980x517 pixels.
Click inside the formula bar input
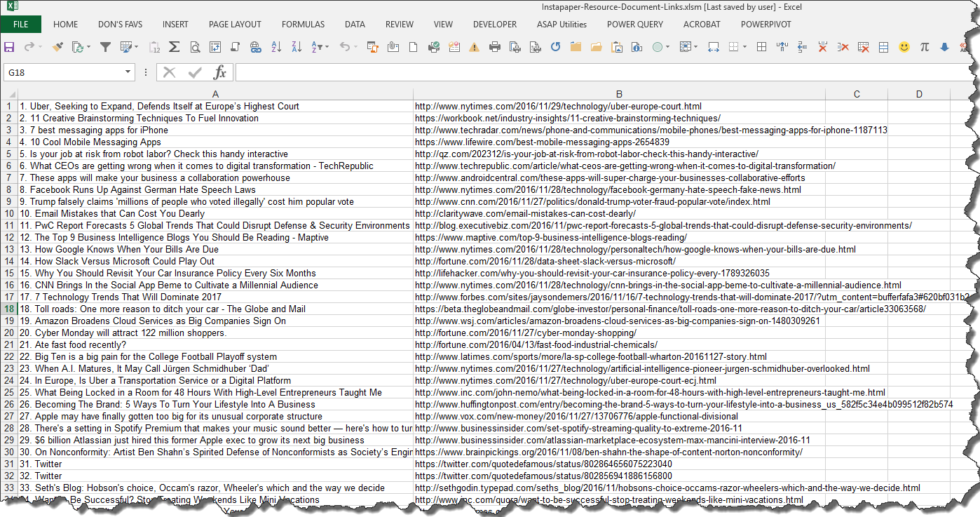[603, 72]
